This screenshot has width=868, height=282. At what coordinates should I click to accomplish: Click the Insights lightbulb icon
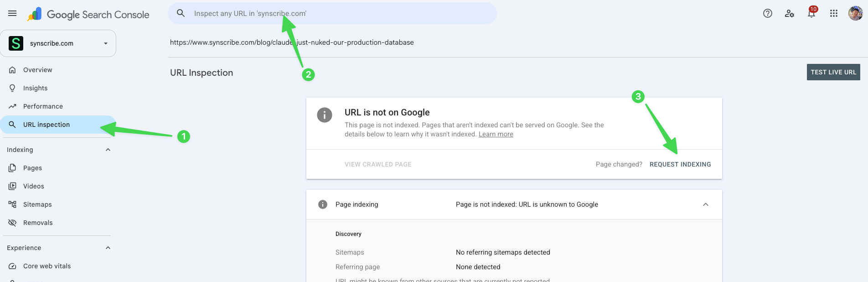point(12,88)
